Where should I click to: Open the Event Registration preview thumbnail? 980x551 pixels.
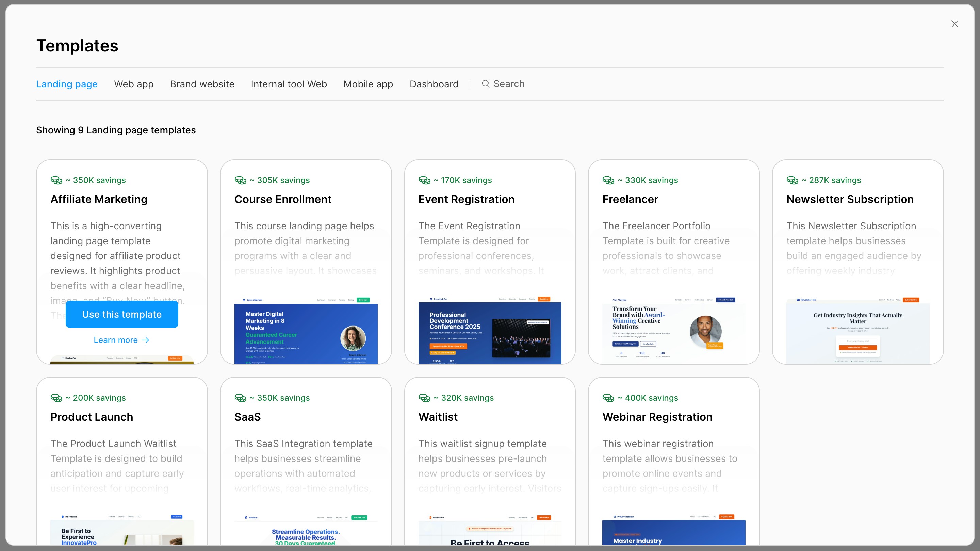point(490,330)
